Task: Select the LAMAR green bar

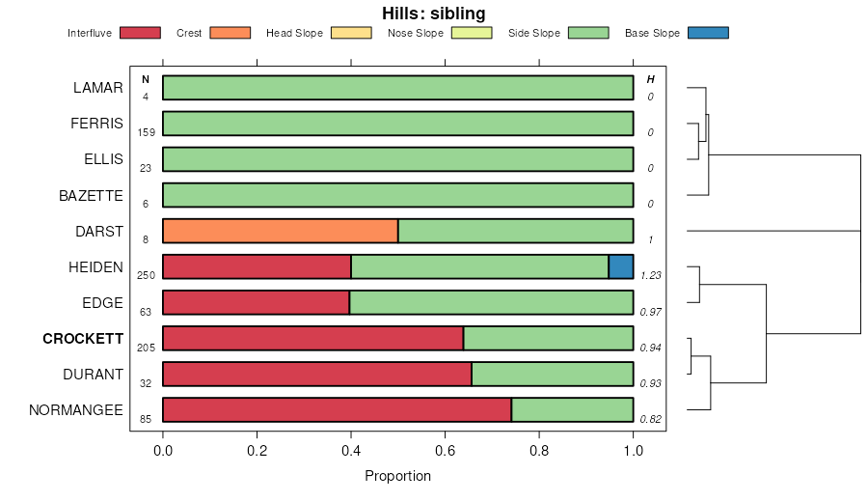Action: [x=397, y=88]
